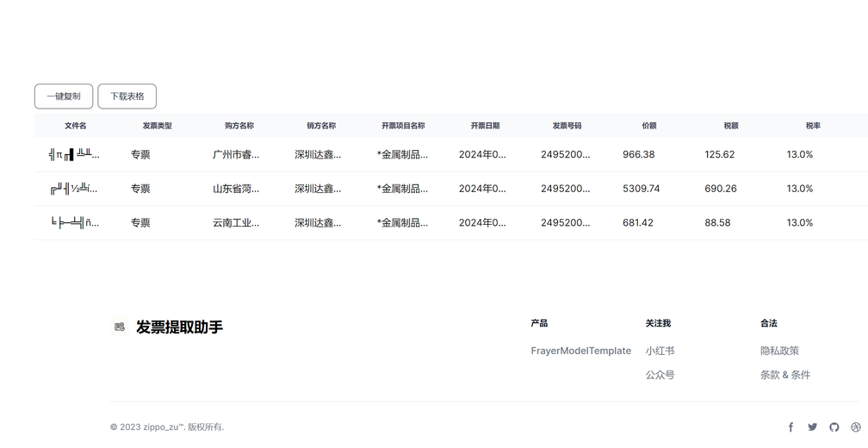
Task: Click the garbled file name in 山东省菏 row
Action: [x=74, y=189]
